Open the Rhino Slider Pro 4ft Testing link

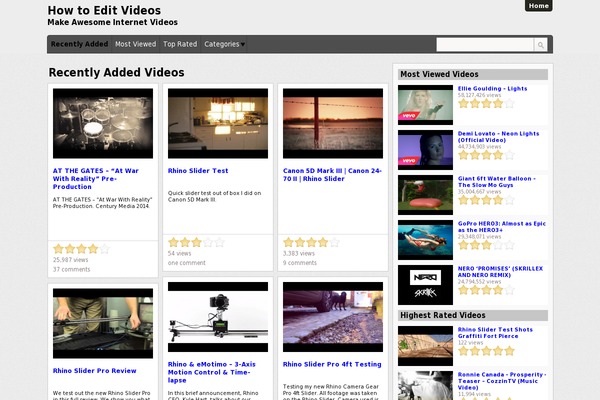pos(332,364)
